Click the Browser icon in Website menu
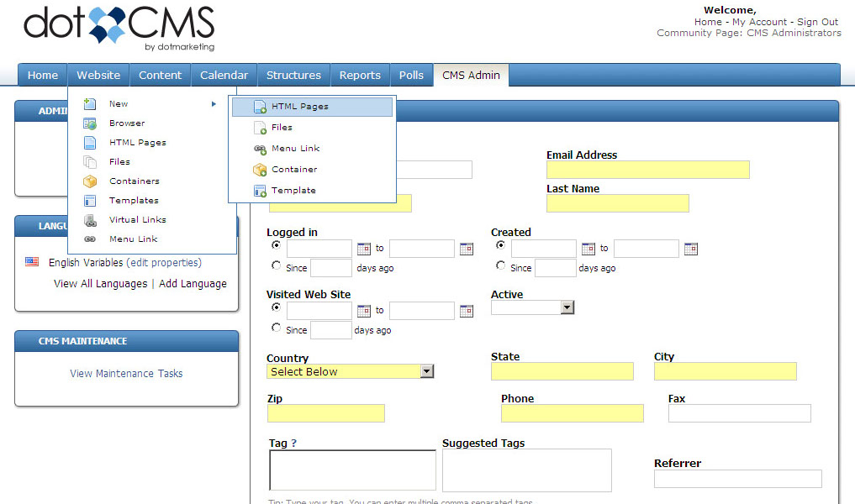 (x=90, y=123)
